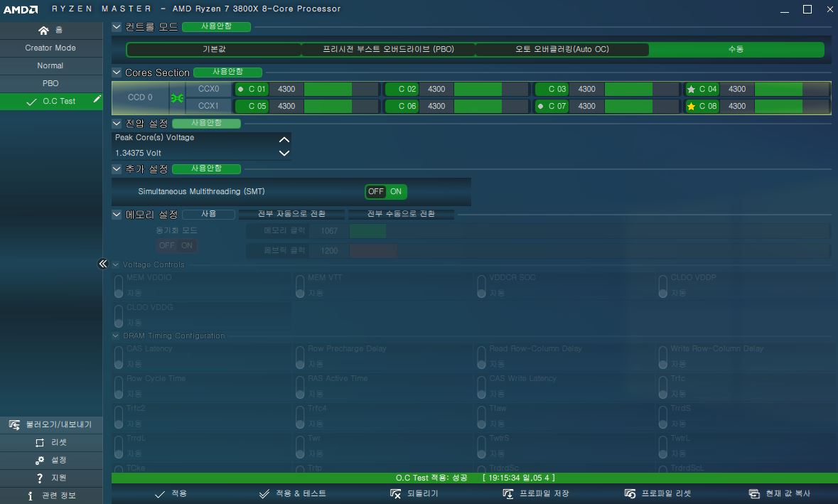
Task: Switch control mode to 오토 오버클러킹 (Auto OC)
Action: (562, 49)
